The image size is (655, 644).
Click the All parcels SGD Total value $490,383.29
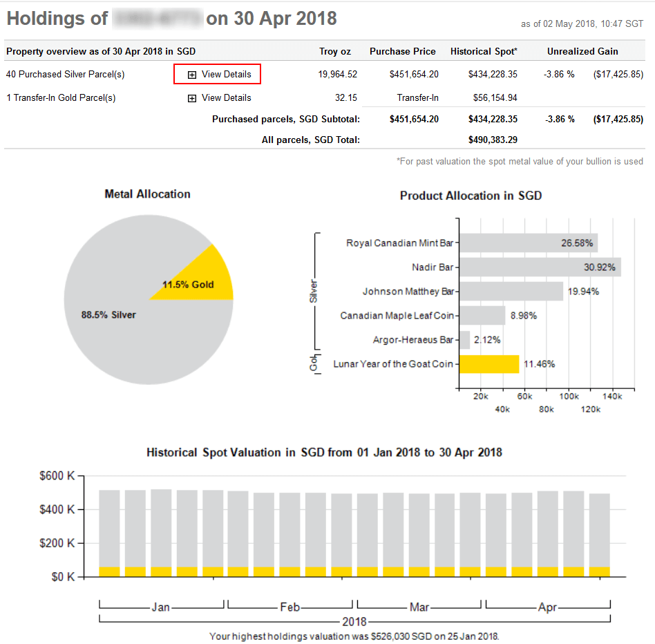[x=493, y=140]
